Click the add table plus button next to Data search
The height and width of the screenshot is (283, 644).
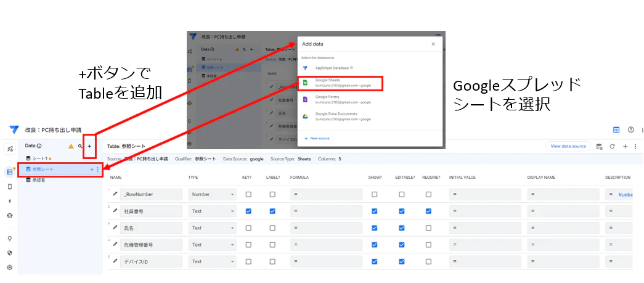[89, 146]
